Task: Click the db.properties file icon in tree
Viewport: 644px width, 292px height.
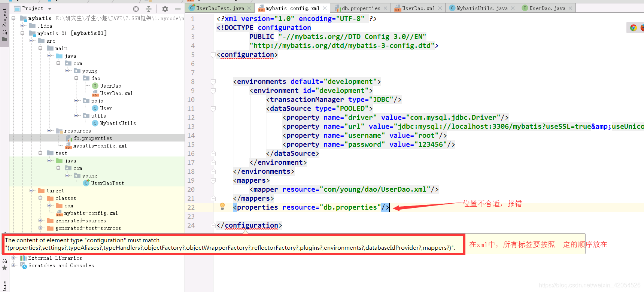Action: [x=69, y=138]
